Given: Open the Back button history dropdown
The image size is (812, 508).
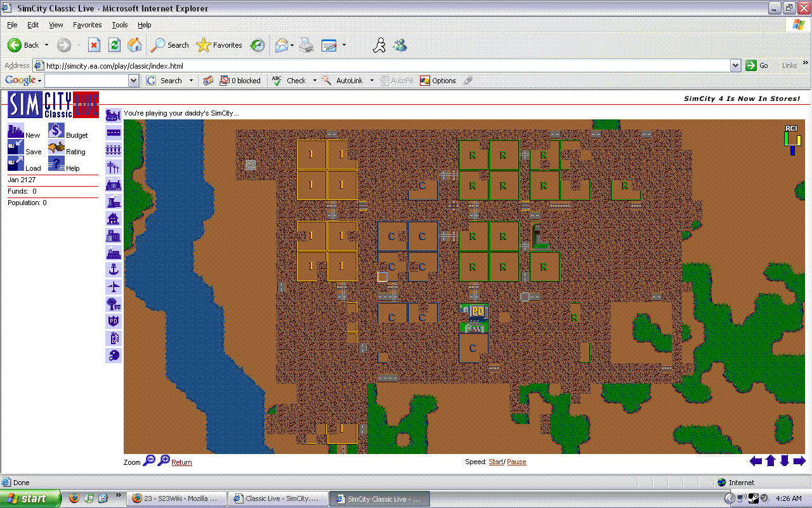Looking at the screenshot, I should 46,45.
